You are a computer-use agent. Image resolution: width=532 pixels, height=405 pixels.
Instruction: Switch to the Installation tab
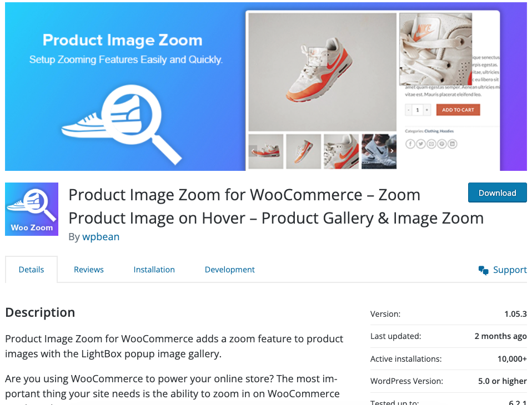[x=154, y=270]
